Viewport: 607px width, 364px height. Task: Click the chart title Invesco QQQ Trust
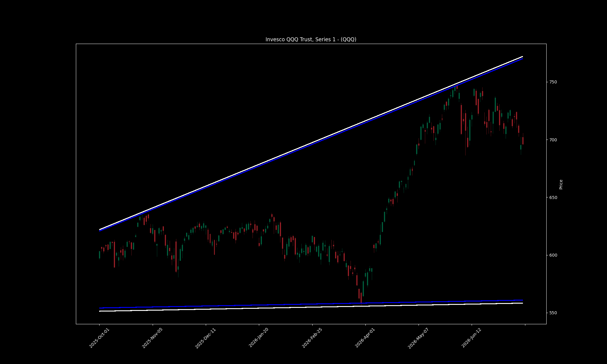(311, 39)
